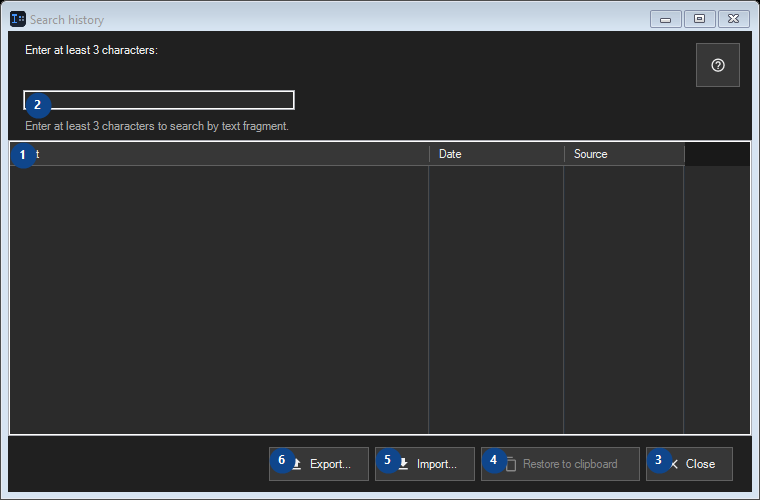Close the Search history dialog via Close button
Screen dimensions: 760x500
[x=689, y=464]
